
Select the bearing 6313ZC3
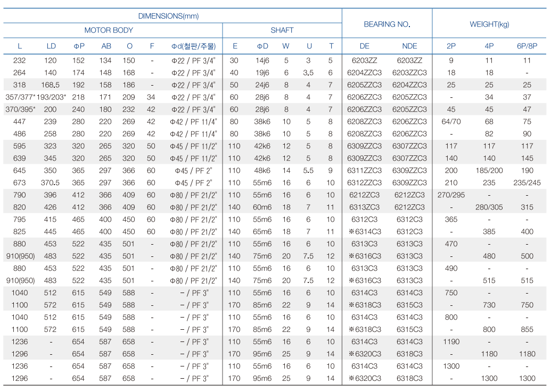pos(364,207)
